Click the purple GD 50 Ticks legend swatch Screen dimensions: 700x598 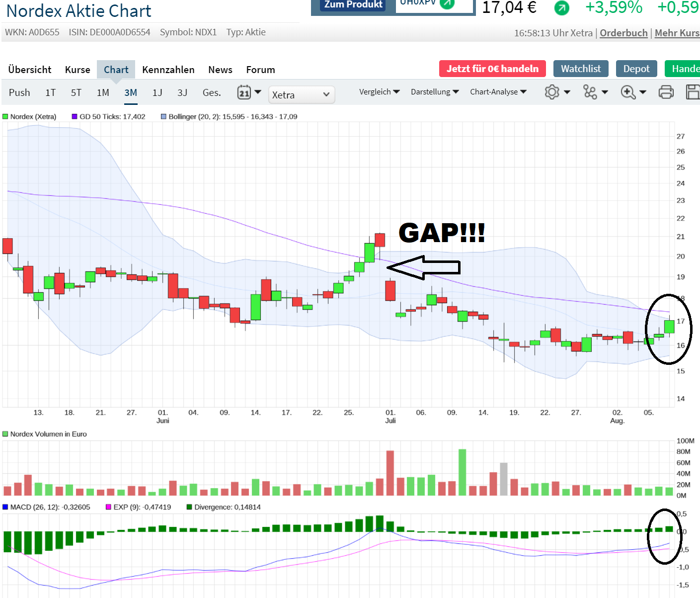pyautogui.click(x=75, y=117)
